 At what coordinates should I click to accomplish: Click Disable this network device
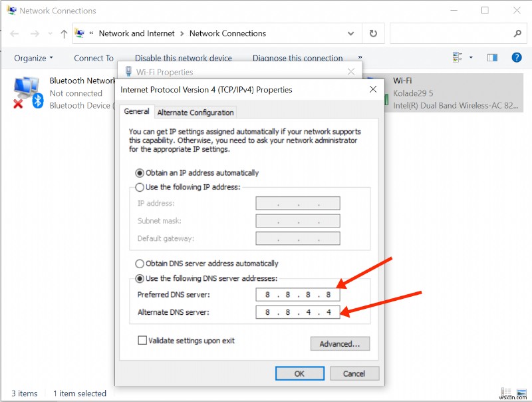(184, 58)
